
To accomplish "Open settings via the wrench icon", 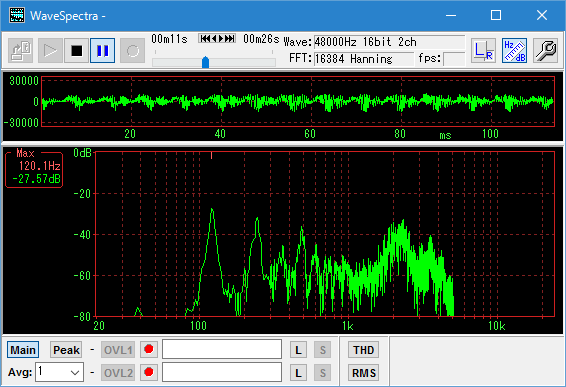I will click(x=545, y=51).
